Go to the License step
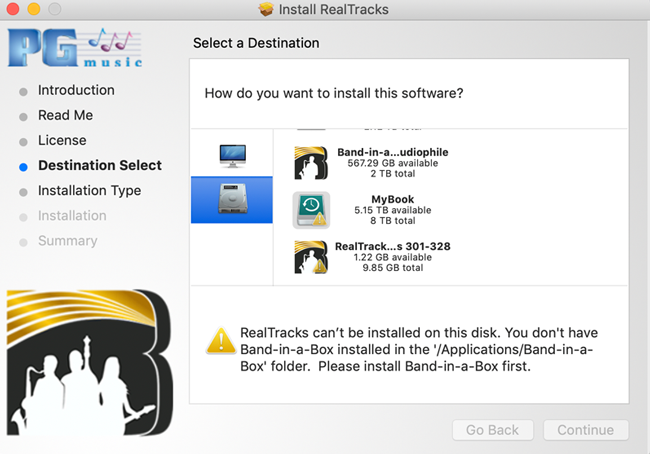This screenshot has height=454, width=650. coord(62,140)
